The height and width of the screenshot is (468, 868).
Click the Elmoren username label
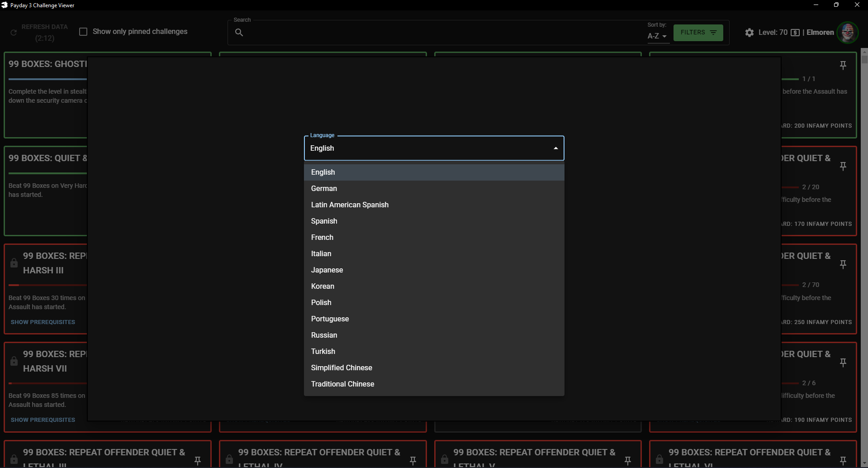click(x=820, y=33)
